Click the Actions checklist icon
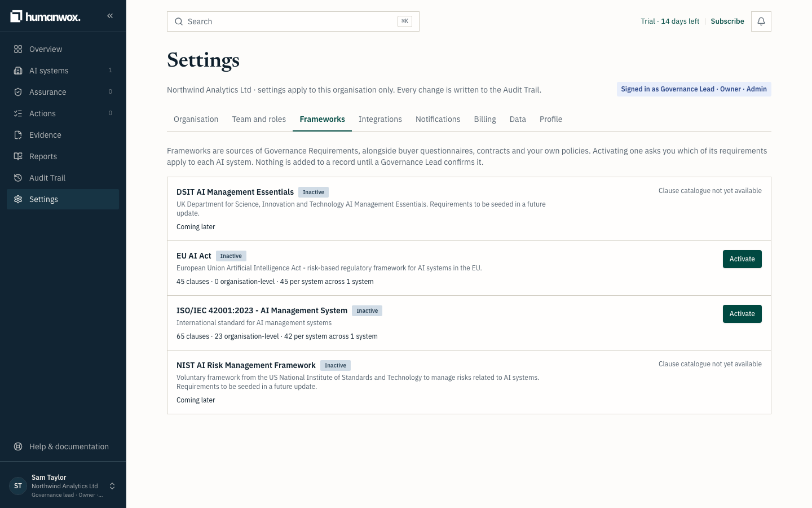 [18, 113]
